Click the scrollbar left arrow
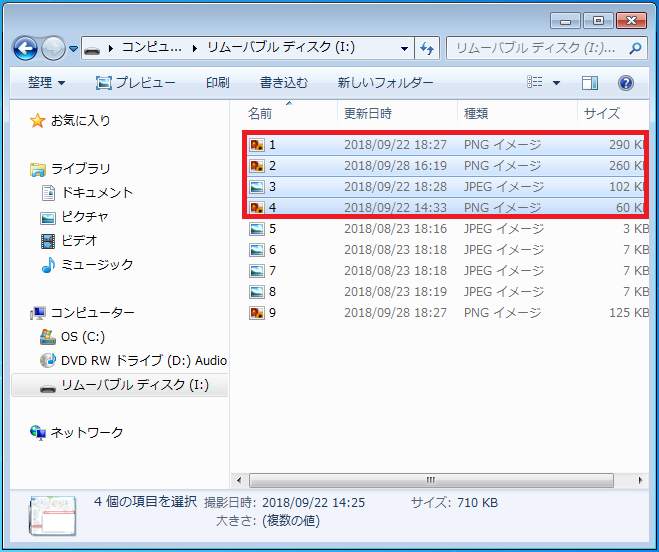The image size is (659, 552). pyautogui.click(x=239, y=480)
